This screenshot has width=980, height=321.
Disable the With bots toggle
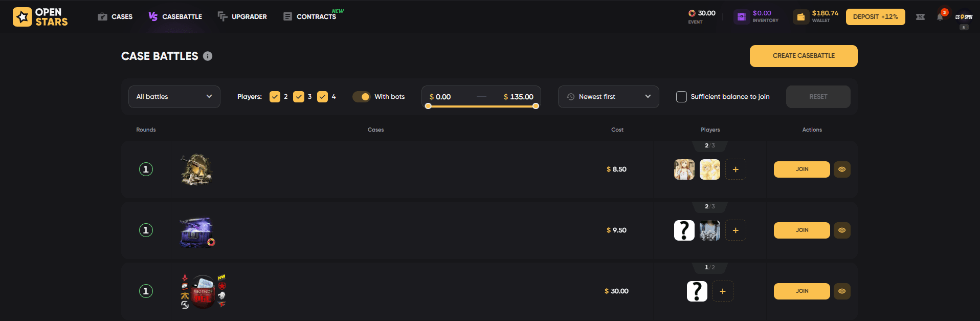pyautogui.click(x=361, y=97)
